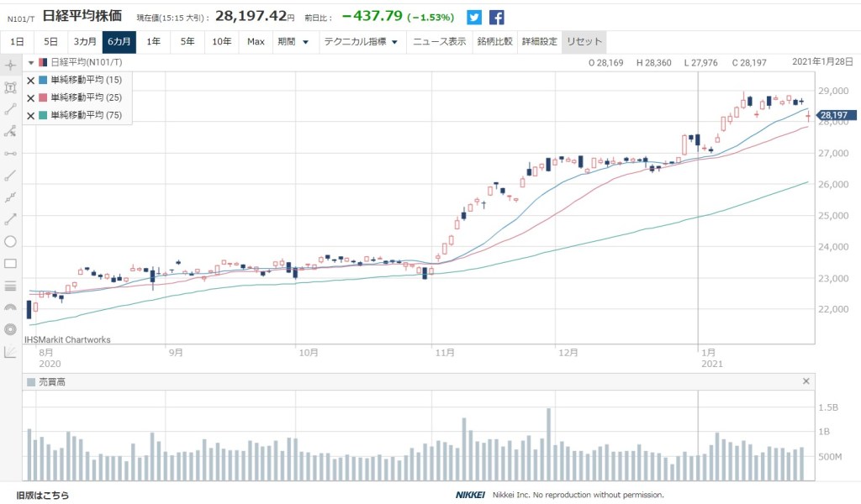
Task: Open the 旧版はこちら link
Action: (43, 495)
